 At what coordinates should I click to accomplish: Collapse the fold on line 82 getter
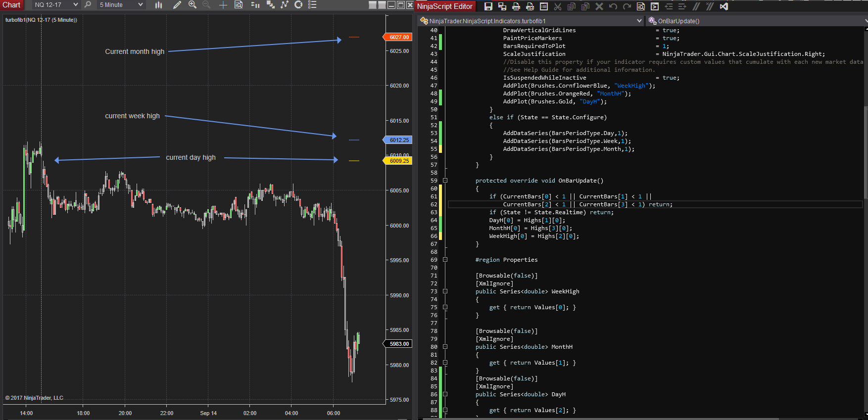pos(445,363)
